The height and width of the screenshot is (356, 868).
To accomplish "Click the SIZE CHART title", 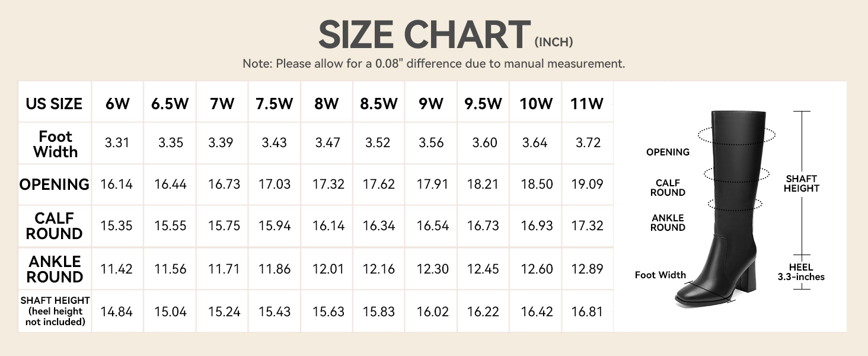I will coord(424,34).
